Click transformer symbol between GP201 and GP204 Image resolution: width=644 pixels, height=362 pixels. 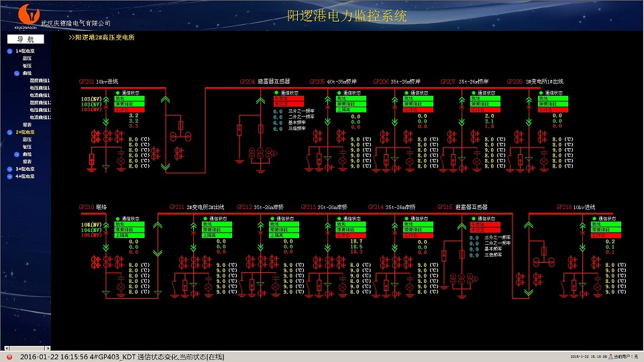pyautogui.click(x=180, y=136)
